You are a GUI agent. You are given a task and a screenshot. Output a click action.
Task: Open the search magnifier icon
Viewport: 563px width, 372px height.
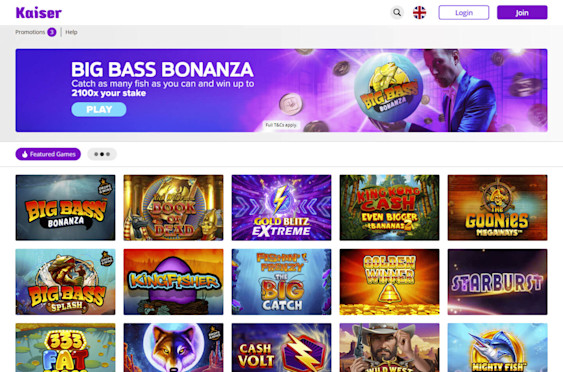point(397,13)
